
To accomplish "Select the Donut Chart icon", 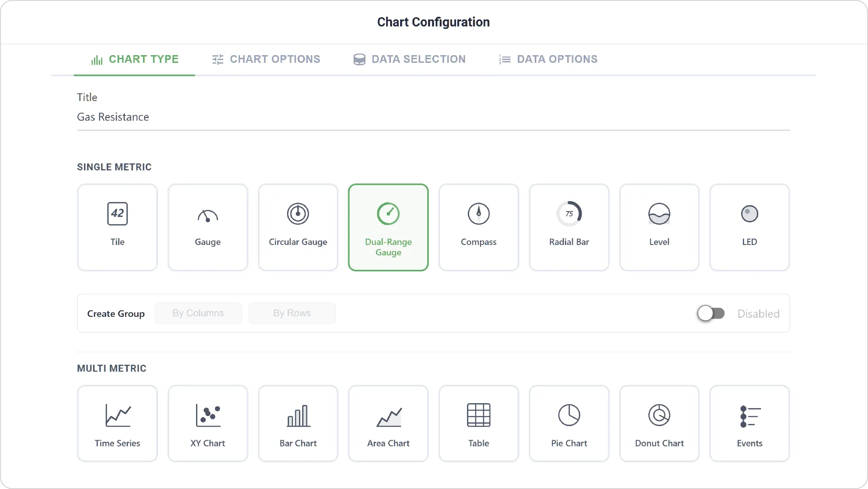I will coord(659,415).
